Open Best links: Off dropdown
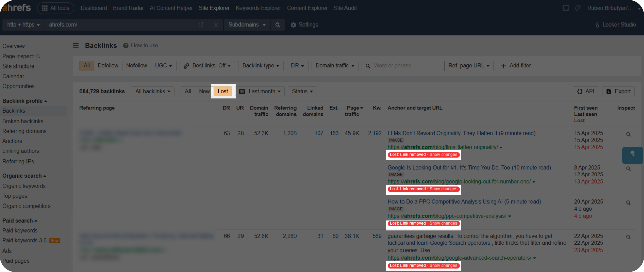The height and width of the screenshot is (272, 644). (207, 66)
